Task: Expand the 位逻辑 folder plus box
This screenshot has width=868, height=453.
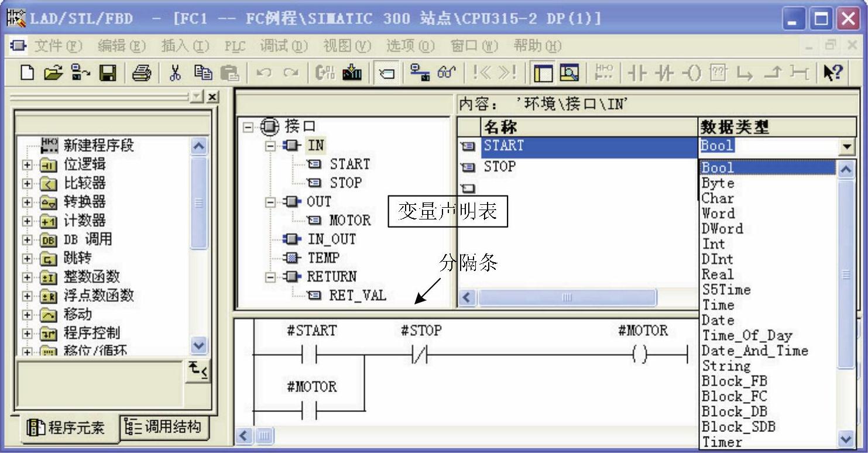Action: pos(28,165)
